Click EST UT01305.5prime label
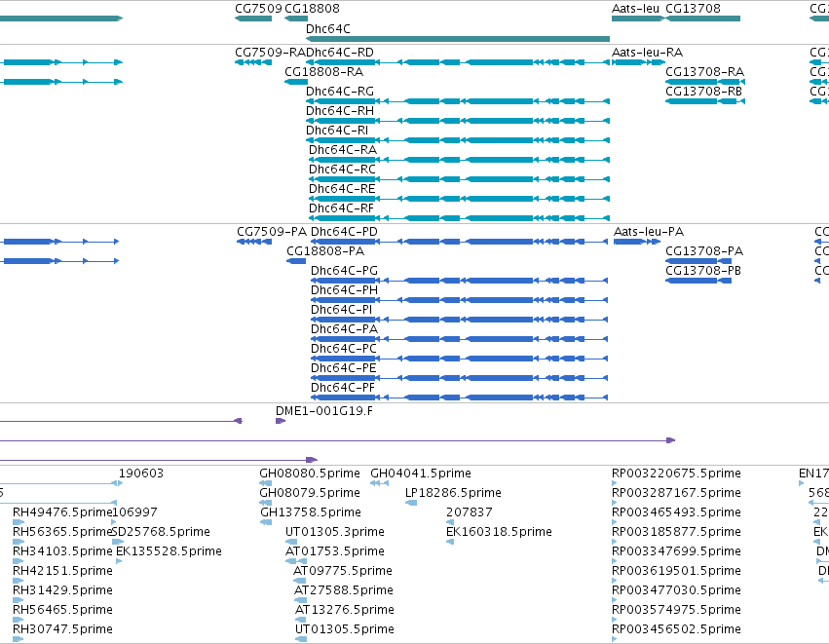This screenshot has height=644, width=829. [x=345, y=629]
